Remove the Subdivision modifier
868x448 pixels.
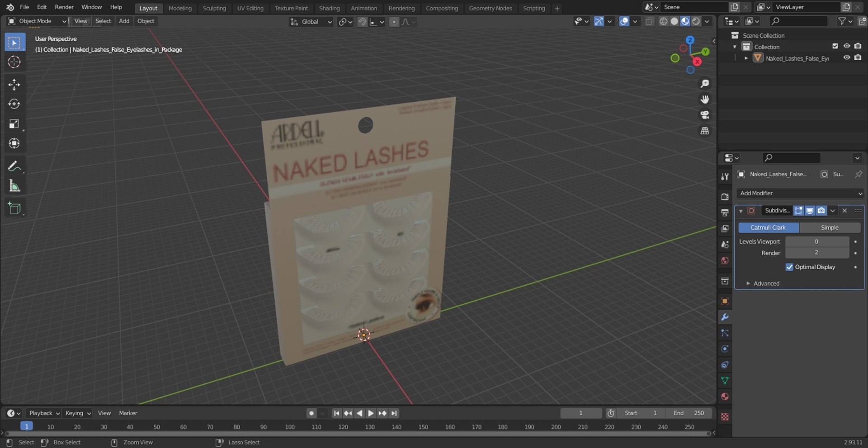[844, 211]
